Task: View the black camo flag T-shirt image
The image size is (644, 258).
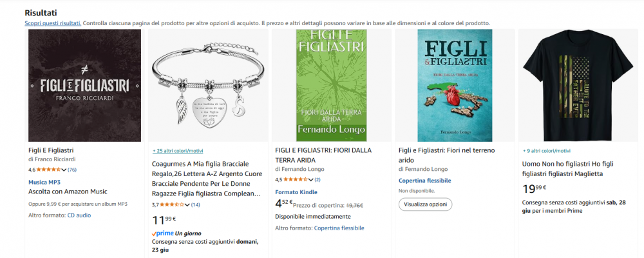Action: coord(578,86)
